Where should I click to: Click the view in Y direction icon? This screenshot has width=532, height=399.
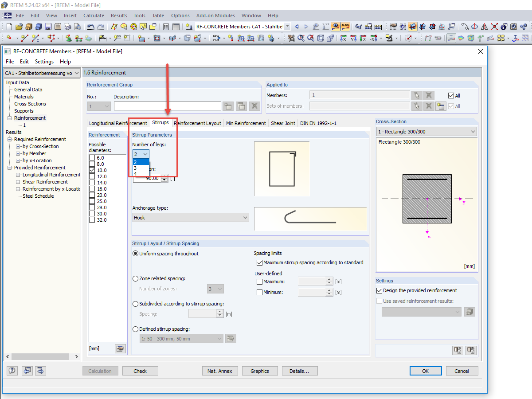[352, 38]
